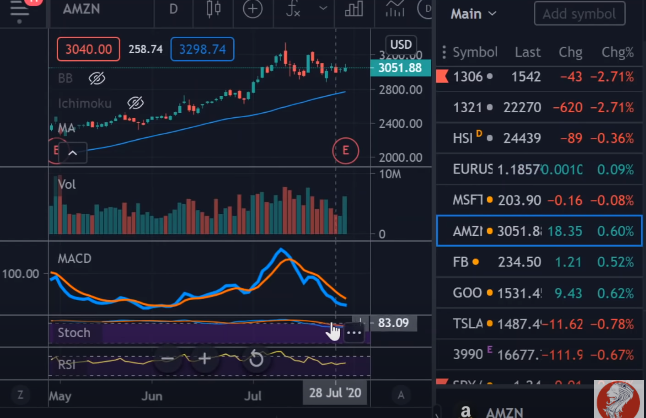Collapse the indicator legend arrow

pyautogui.click(x=73, y=153)
